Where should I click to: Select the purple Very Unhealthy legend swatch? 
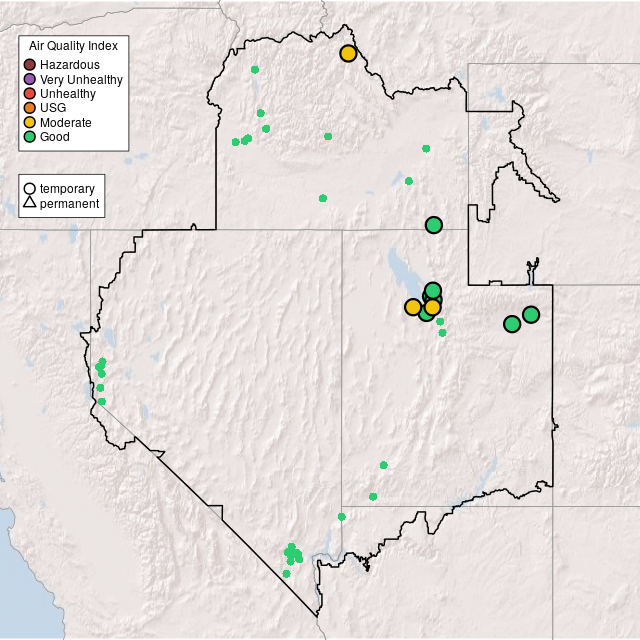click(30, 79)
